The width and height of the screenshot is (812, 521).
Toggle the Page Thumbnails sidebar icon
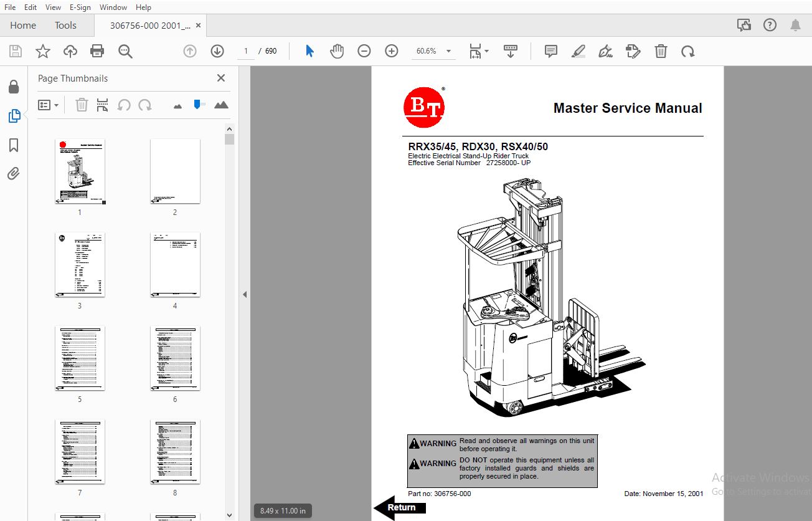pos(14,116)
